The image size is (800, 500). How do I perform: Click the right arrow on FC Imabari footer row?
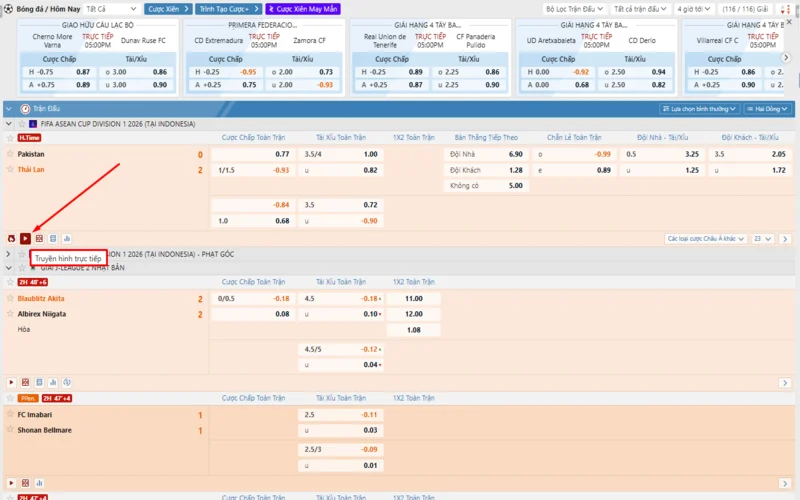point(785,483)
